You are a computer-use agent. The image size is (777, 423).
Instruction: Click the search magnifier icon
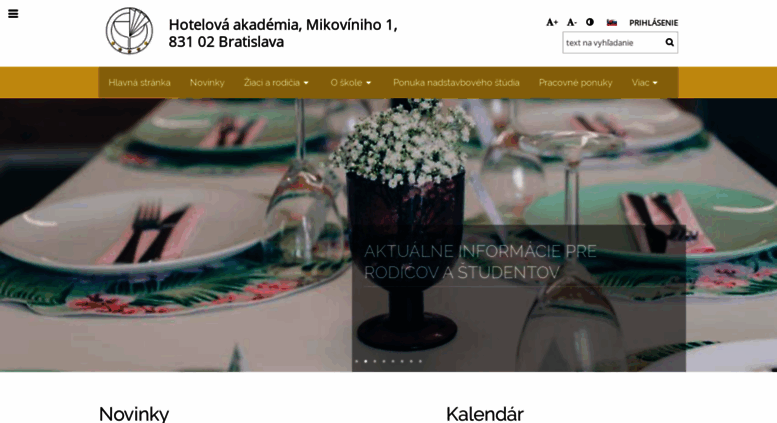click(669, 43)
